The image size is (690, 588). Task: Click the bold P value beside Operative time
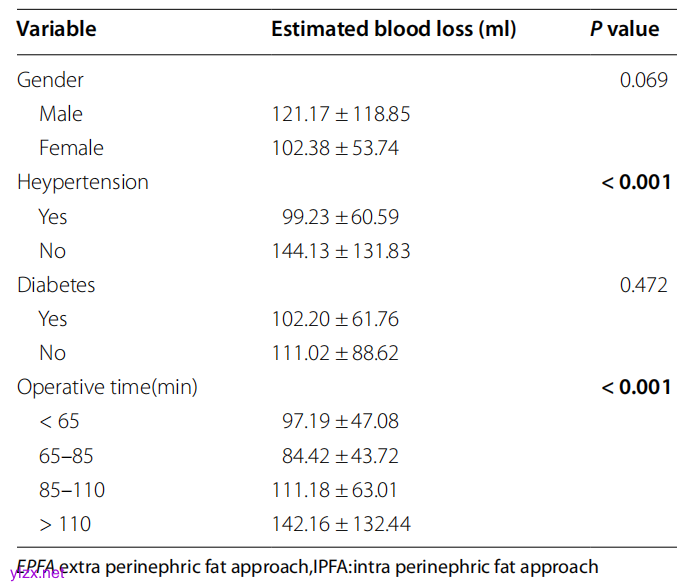(636, 387)
